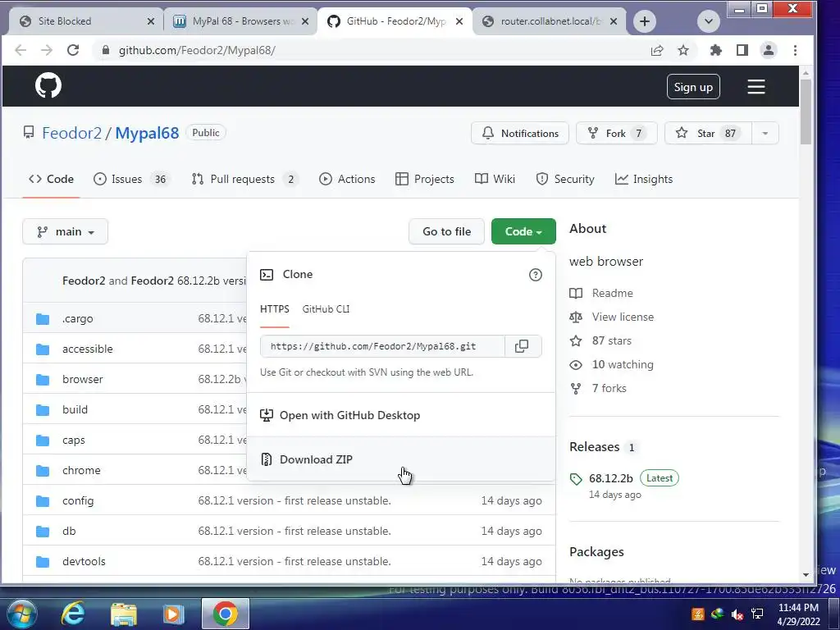840x630 pixels.
Task: Open Chrome's three-dot menu
Action: tap(795, 50)
